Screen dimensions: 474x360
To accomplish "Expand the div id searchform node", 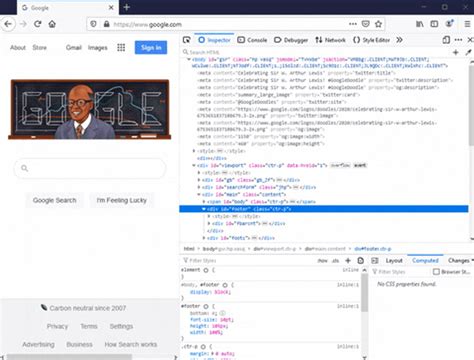I will pyautogui.click(x=199, y=187).
